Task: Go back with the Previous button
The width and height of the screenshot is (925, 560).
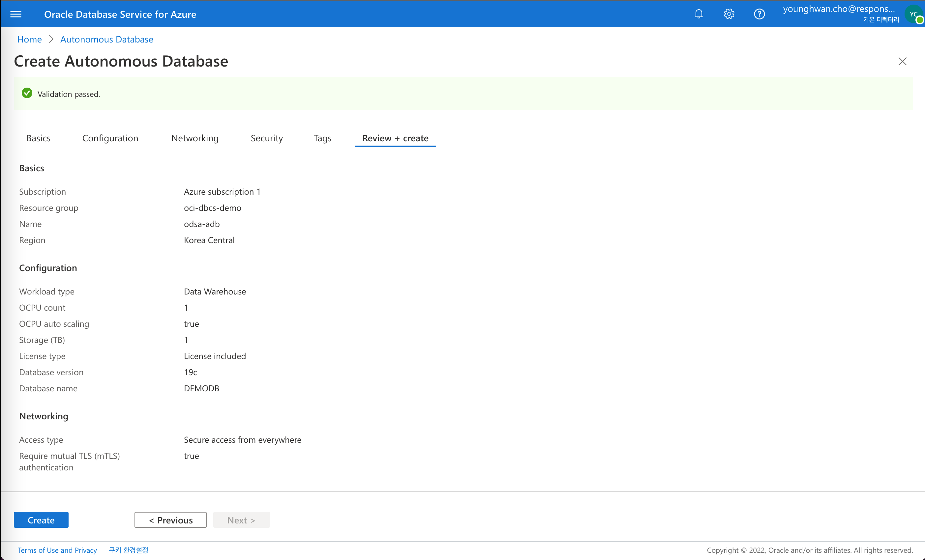Action: pyautogui.click(x=170, y=520)
